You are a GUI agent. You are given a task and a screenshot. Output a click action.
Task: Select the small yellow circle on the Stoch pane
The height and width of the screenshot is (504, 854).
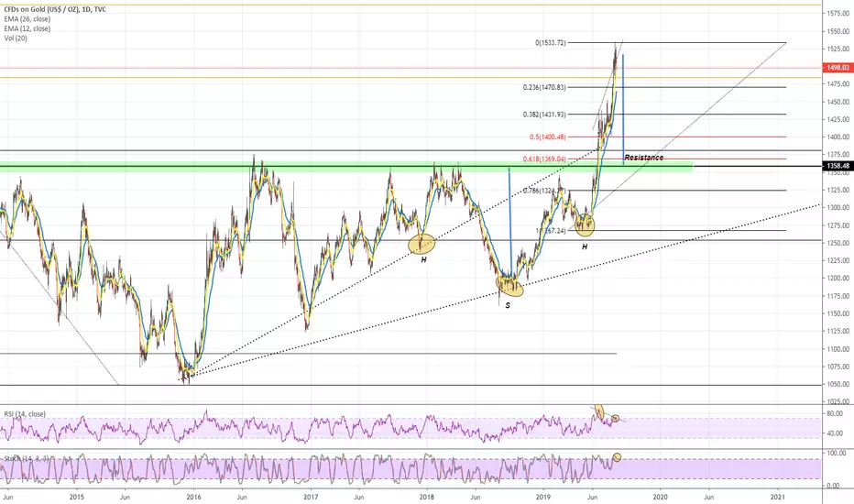617,457
